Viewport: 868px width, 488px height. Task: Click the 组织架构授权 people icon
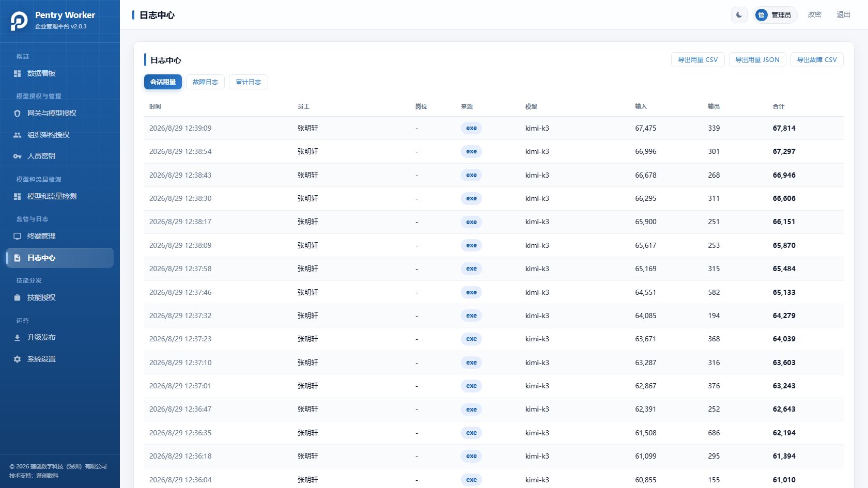(x=17, y=135)
